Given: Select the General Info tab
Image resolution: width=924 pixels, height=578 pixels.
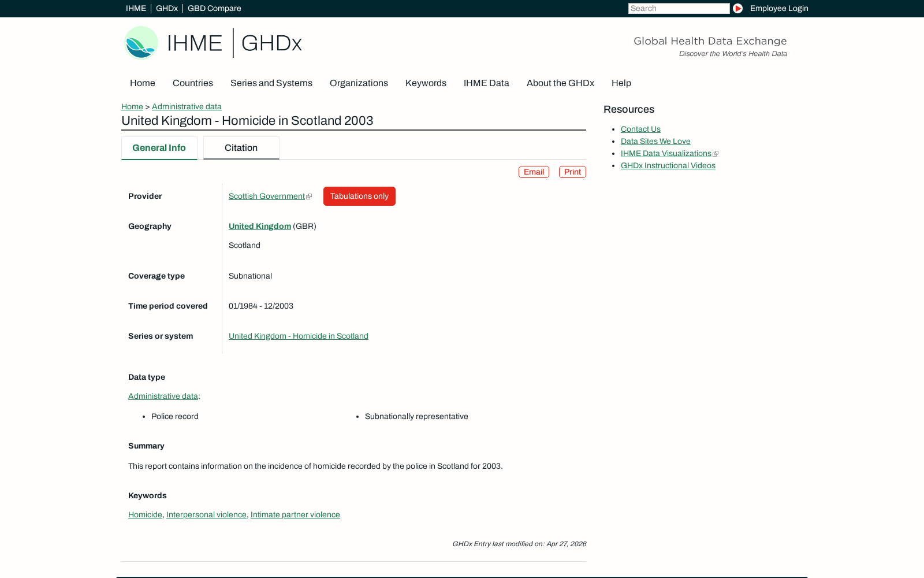Looking at the screenshot, I should [x=159, y=148].
